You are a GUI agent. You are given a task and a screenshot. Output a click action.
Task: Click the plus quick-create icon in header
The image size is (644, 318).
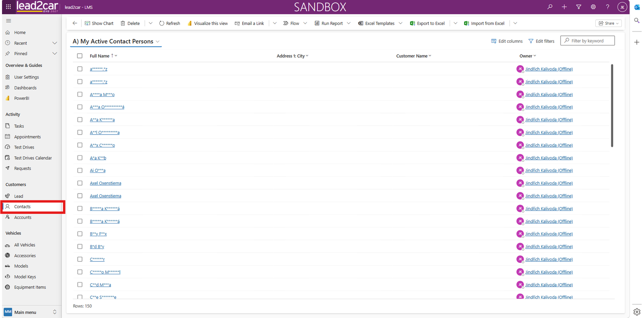pyautogui.click(x=564, y=7)
